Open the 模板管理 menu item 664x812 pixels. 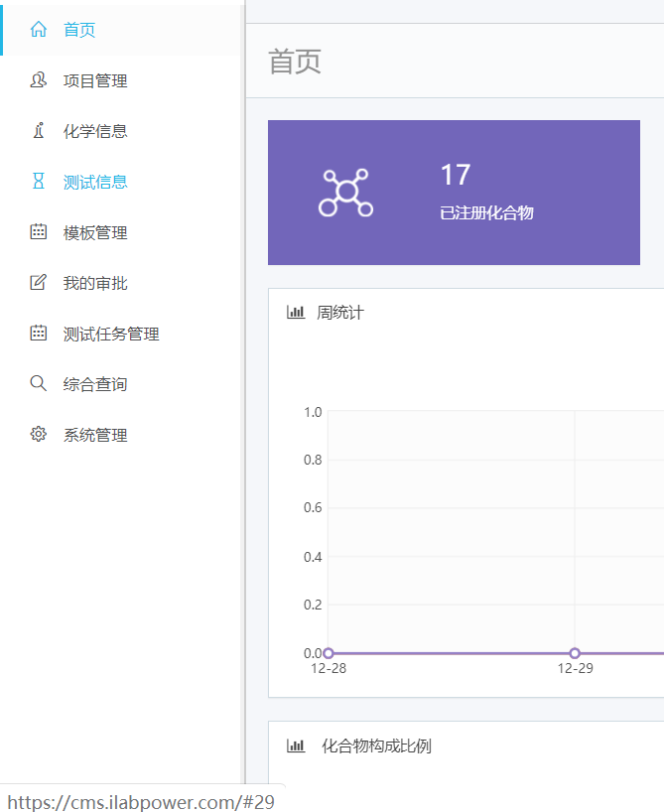(x=122, y=232)
